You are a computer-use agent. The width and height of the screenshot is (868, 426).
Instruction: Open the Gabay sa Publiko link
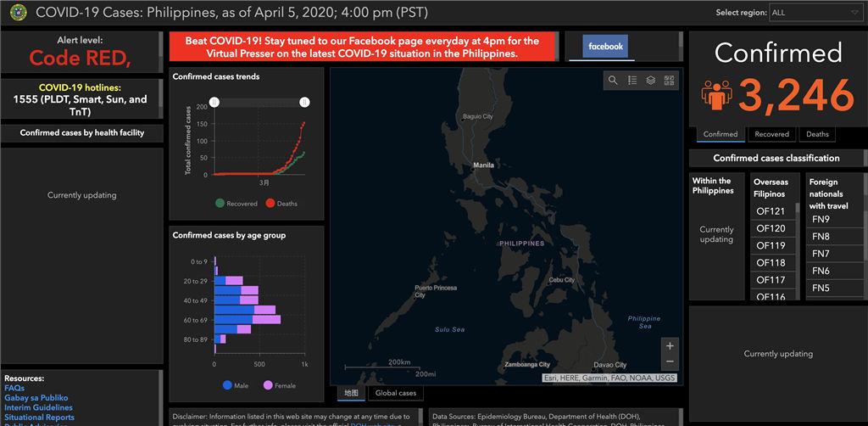(36, 398)
